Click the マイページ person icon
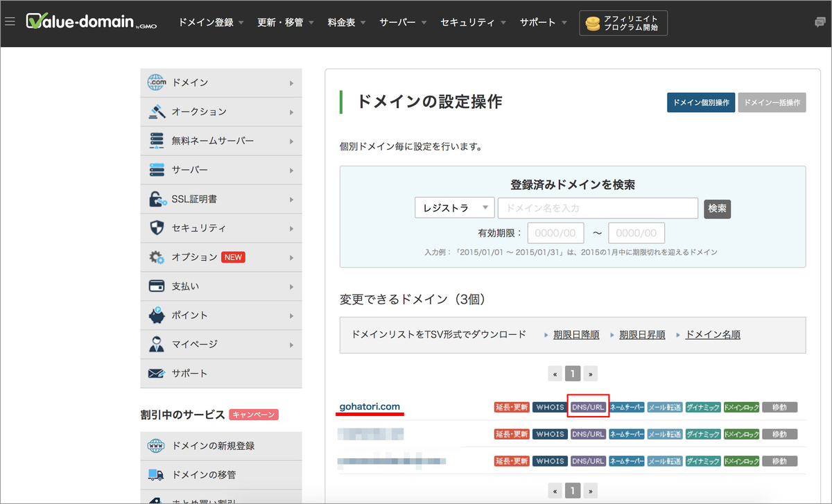Screen dimensions: 832x504 157,345
